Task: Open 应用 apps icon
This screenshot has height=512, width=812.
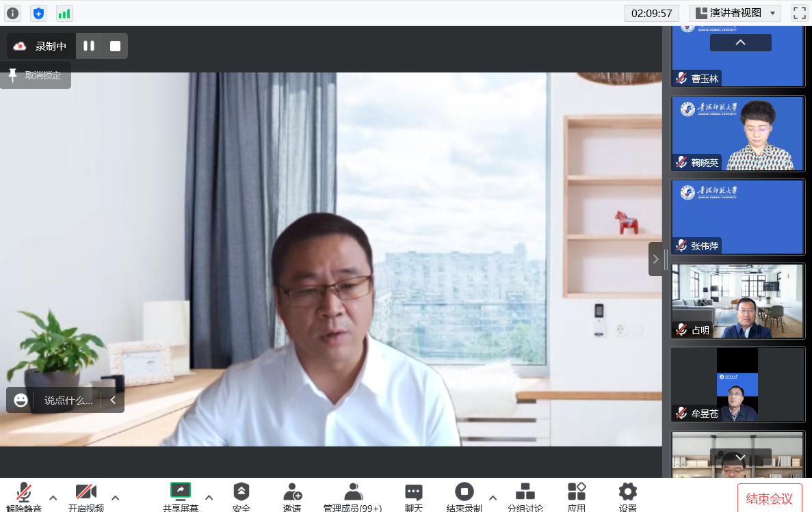Action: pos(576,496)
